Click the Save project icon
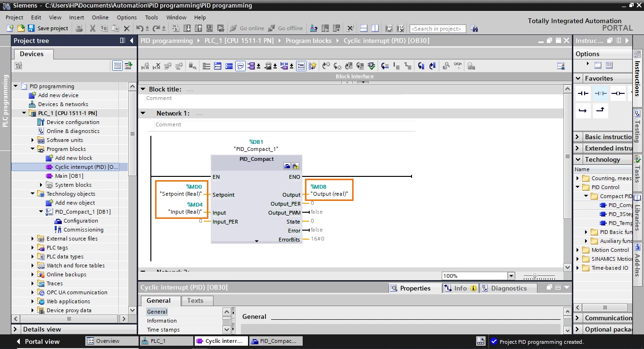The image size is (644, 349). [31, 28]
